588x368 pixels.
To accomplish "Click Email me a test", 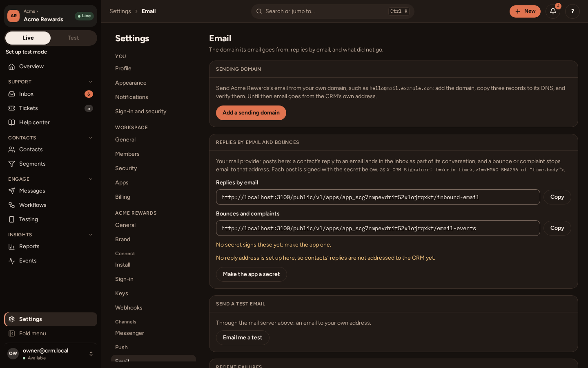I will (243, 338).
